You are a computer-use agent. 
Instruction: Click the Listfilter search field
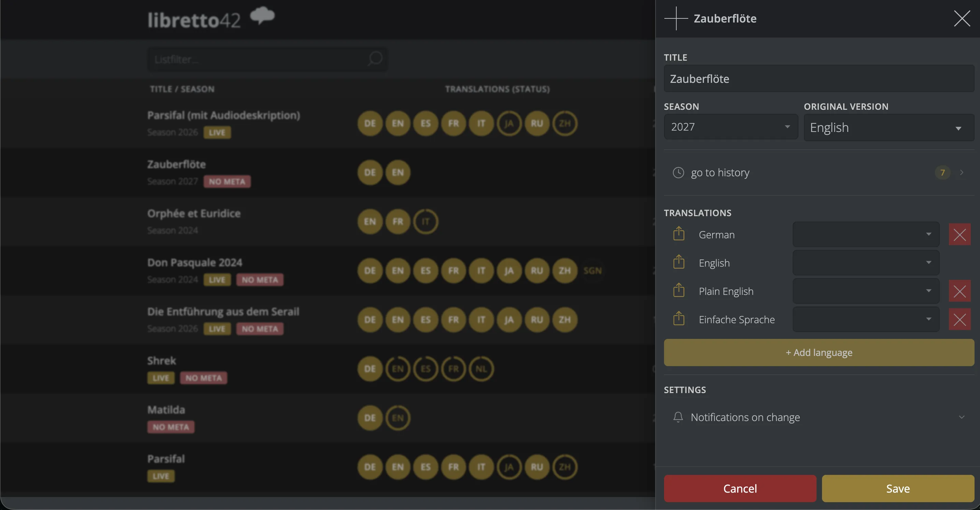[268, 59]
